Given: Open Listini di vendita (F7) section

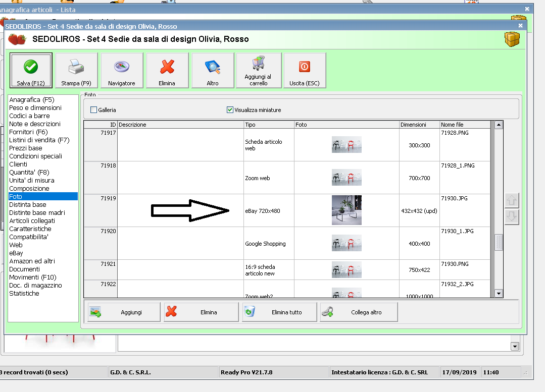Looking at the screenshot, I should pos(39,140).
